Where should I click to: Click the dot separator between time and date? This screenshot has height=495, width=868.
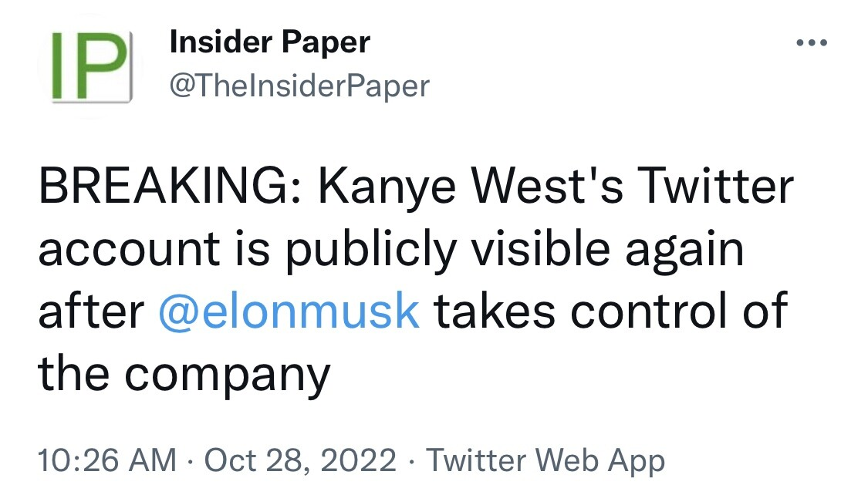190,460
